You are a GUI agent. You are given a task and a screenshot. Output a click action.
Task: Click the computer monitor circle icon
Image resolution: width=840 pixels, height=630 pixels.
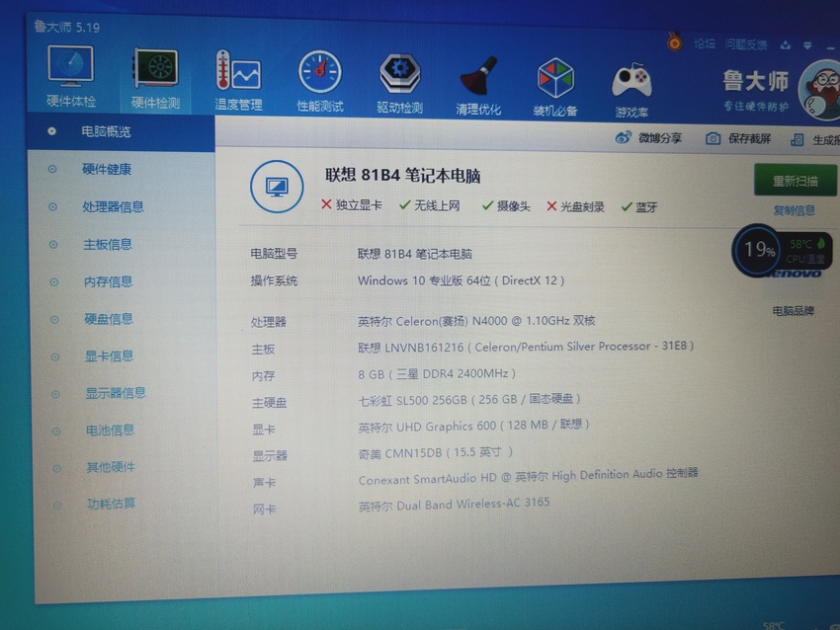pyautogui.click(x=277, y=187)
